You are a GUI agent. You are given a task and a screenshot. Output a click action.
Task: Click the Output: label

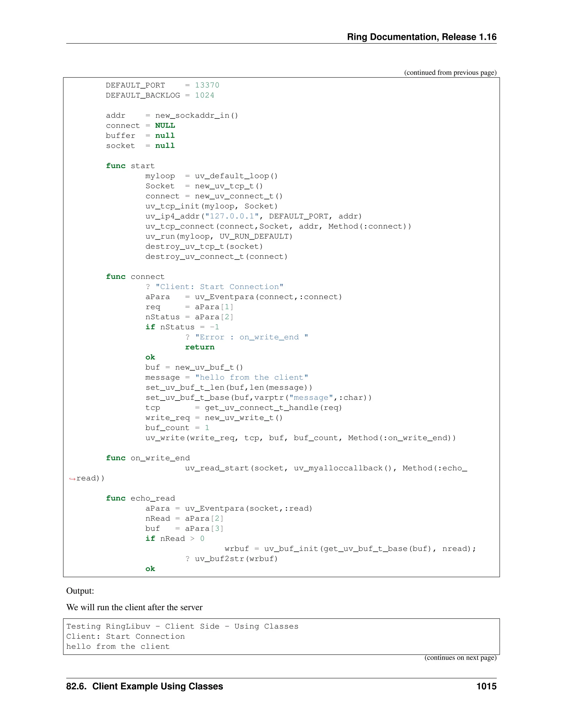coord(80,591)
